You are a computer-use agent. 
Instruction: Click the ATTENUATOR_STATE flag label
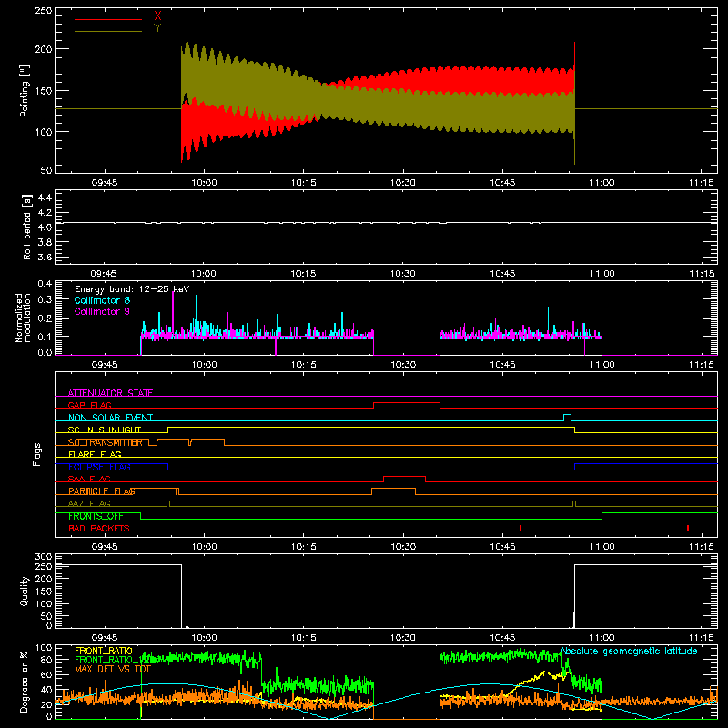coord(110,393)
